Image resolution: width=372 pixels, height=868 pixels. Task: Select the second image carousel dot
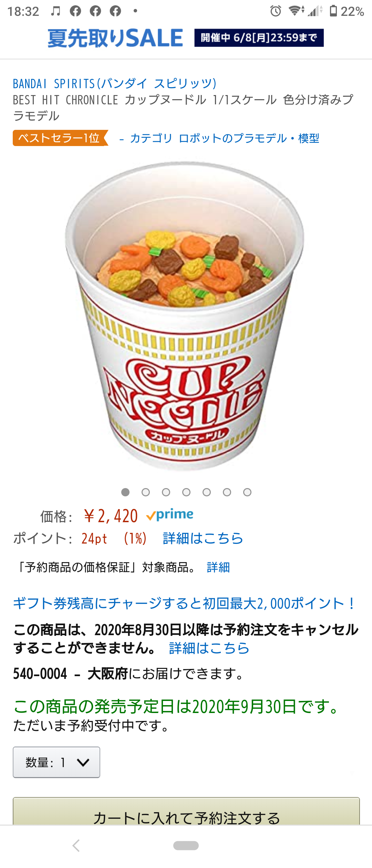pos(146,492)
